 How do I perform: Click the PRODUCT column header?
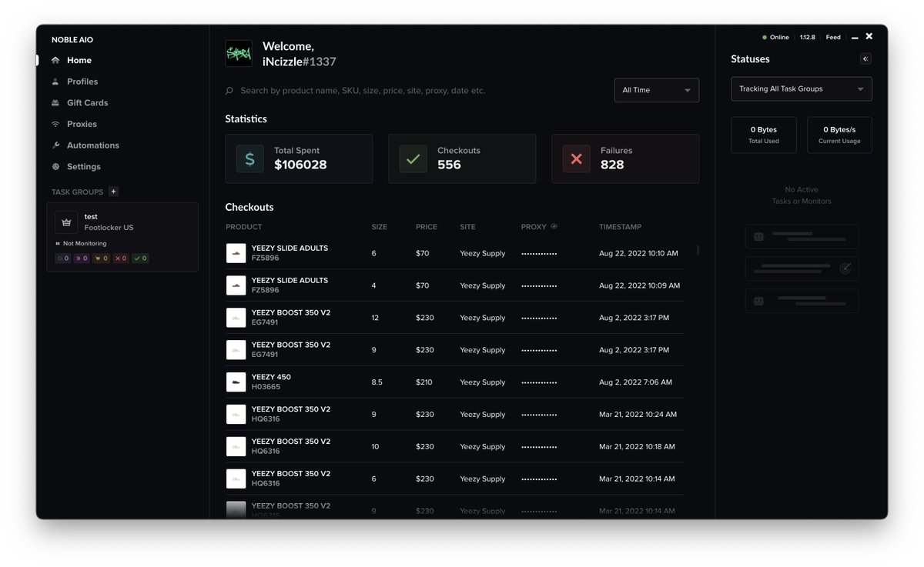tap(244, 227)
